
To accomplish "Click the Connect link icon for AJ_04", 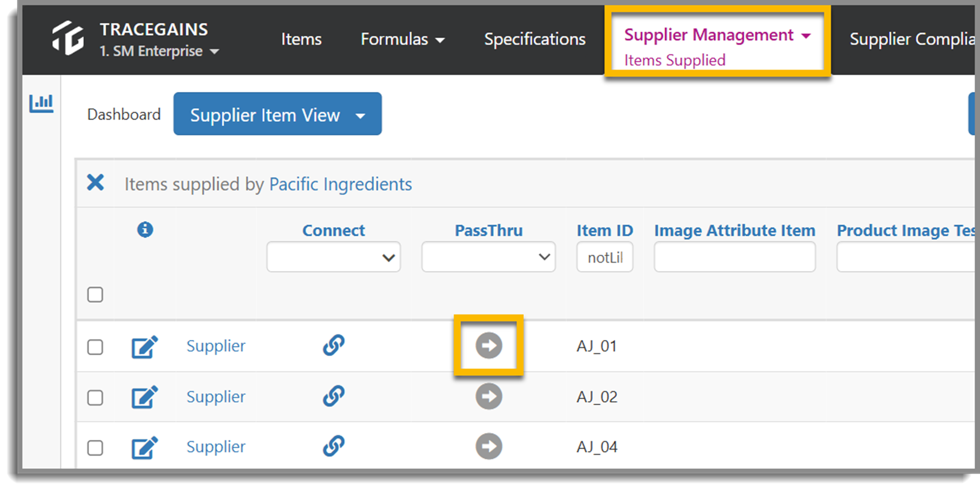I will point(334,446).
